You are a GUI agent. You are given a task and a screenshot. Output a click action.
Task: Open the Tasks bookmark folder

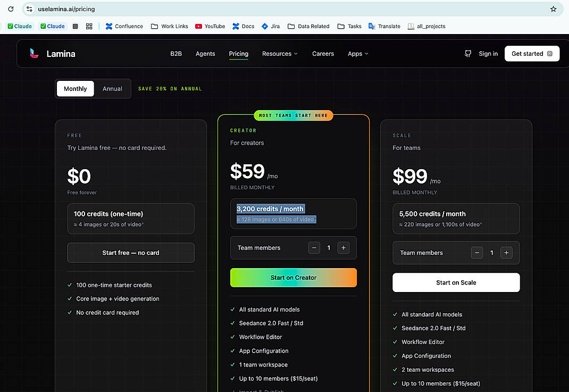point(349,26)
